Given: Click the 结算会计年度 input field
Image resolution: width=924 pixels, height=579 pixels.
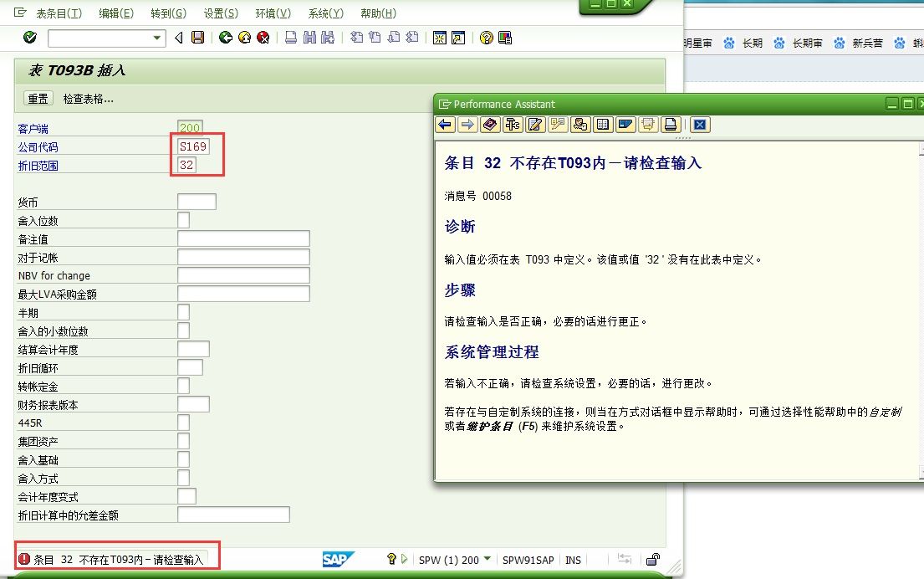Looking at the screenshot, I should 193,348.
